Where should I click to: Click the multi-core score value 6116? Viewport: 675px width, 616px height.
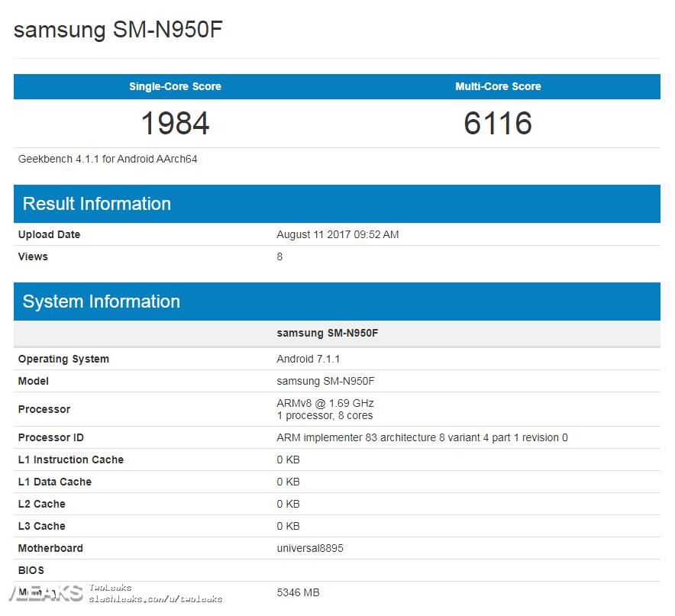pos(498,123)
